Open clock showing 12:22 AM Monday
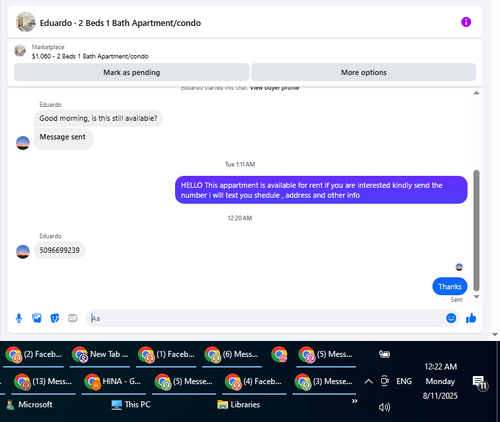 click(440, 381)
